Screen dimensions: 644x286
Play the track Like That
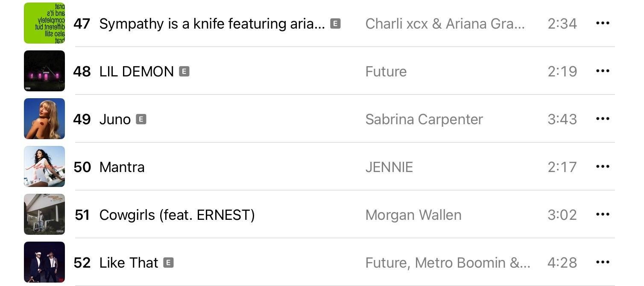pyautogui.click(x=129, y=263)
